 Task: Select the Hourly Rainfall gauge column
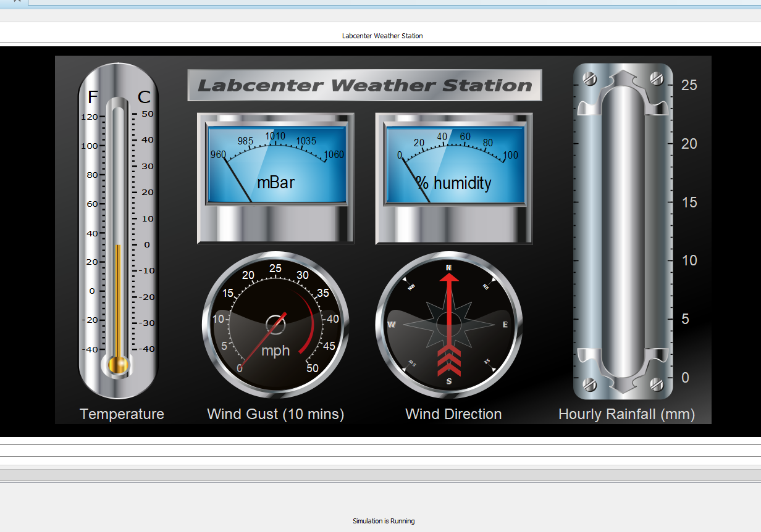pyautogui.click(x=624, y=228)
